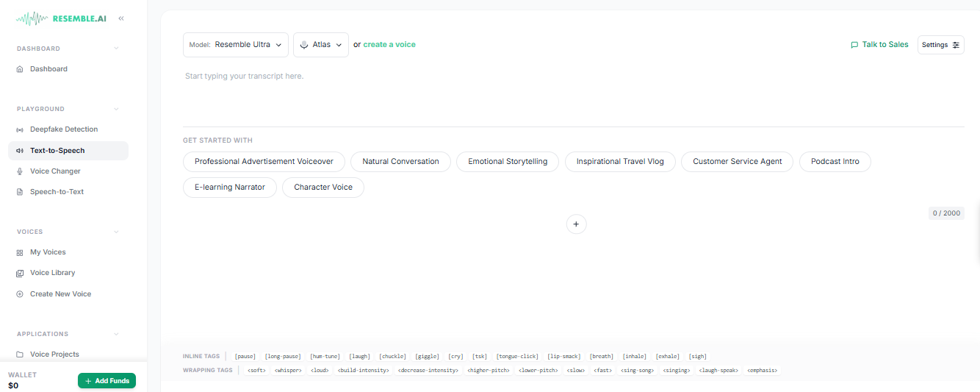Screen dimensions: 980x392
Task: Insert the <lower-pitch> wrapping tag
Action: [538, 371]
